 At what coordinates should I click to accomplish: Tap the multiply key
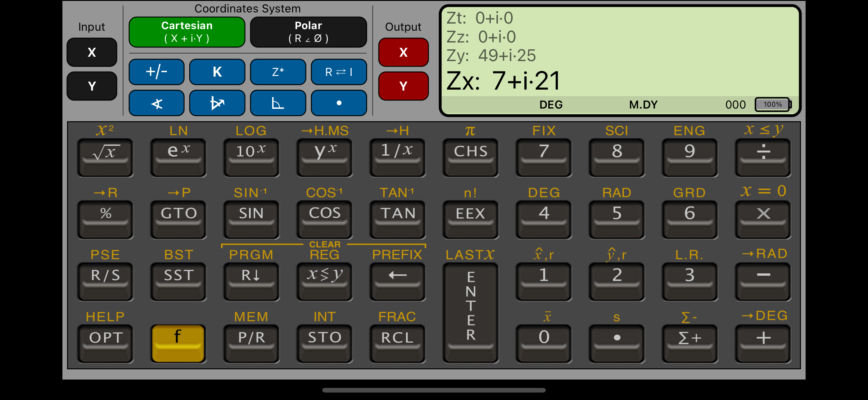point(763,220)
